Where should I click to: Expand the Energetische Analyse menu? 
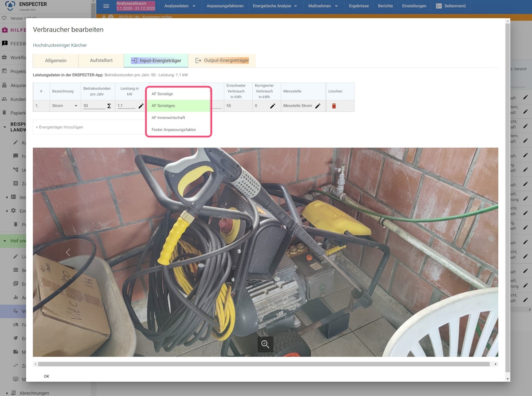(x=275, y=6)
